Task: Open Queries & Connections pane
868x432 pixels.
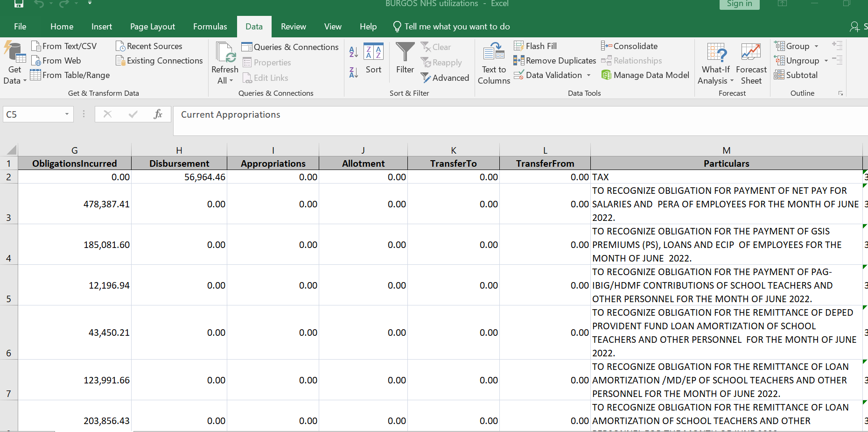Action: [290, 47]
